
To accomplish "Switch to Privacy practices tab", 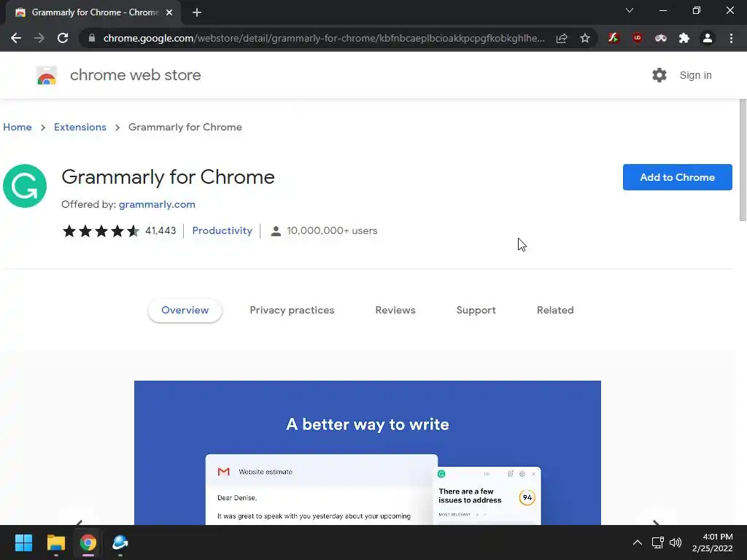I will pos(292,310).
